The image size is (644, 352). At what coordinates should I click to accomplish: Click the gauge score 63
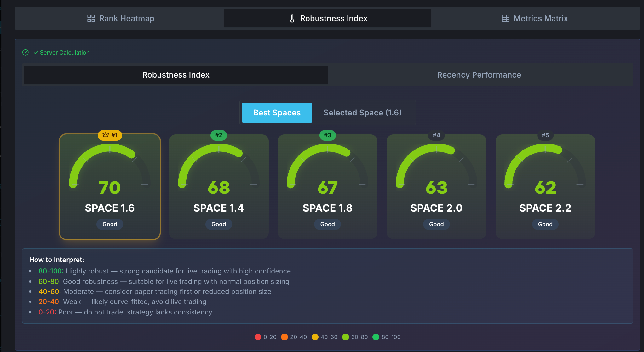(x=436, y=188)
